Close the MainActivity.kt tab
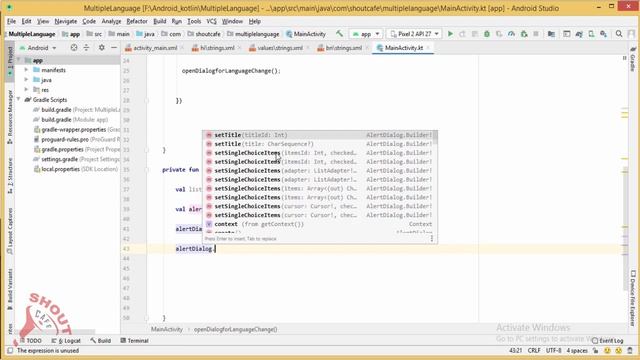 click(x=428, y=48)
